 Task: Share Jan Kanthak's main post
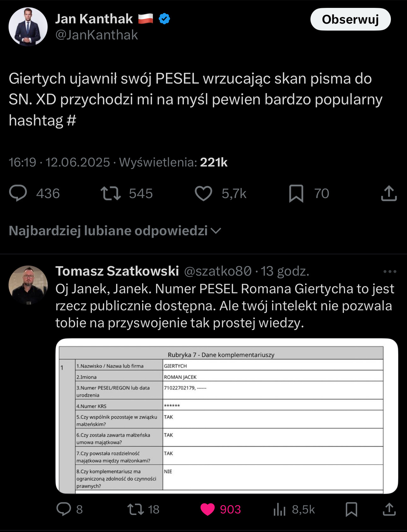[389, 193]
